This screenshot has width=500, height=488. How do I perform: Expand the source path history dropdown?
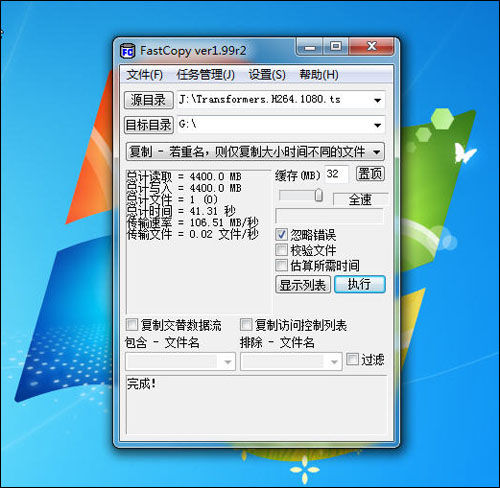click(x=377, y=100)
